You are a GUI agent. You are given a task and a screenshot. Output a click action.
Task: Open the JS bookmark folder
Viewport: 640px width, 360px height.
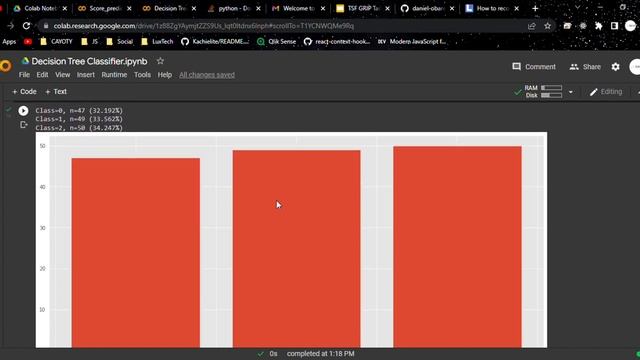90,42
